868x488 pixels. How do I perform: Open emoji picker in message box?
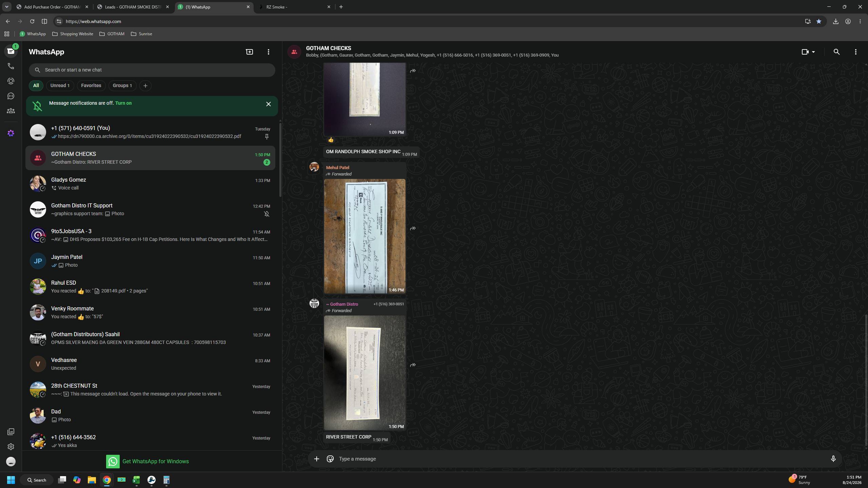click(330, 459)
